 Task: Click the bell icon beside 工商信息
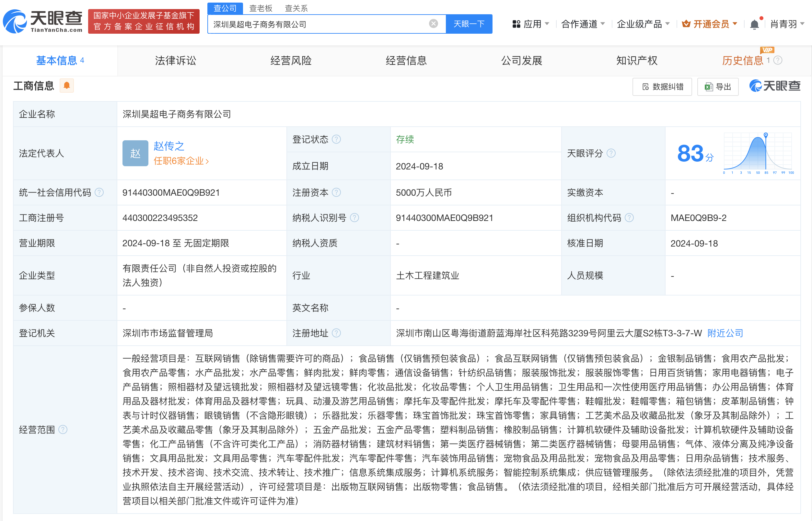click(x=66, y=86)
